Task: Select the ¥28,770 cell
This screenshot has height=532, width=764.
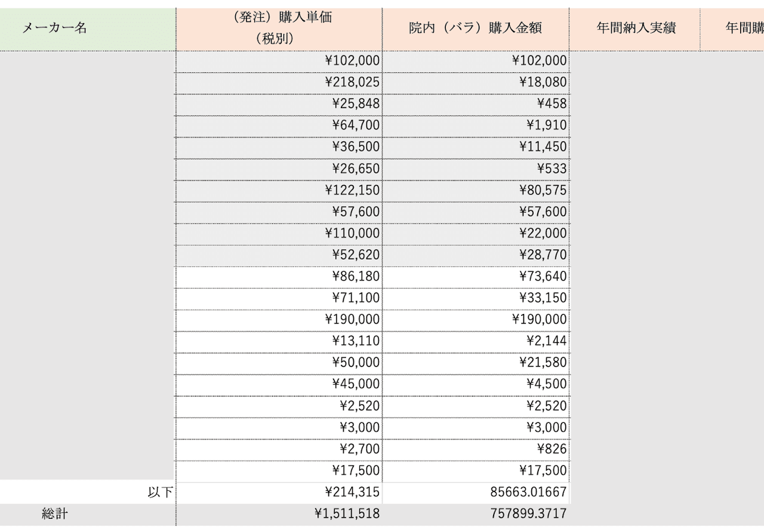Action: click(476, 255)
